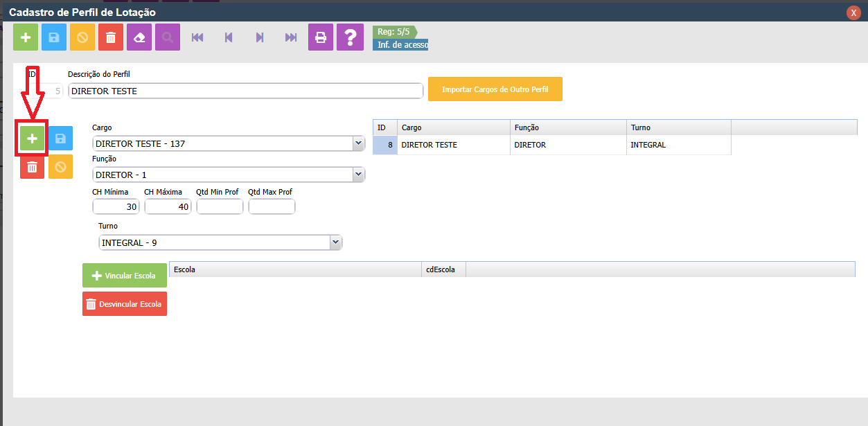Click the purple printer icon
Screen dimensions: 868x426
tap(321, 37)
